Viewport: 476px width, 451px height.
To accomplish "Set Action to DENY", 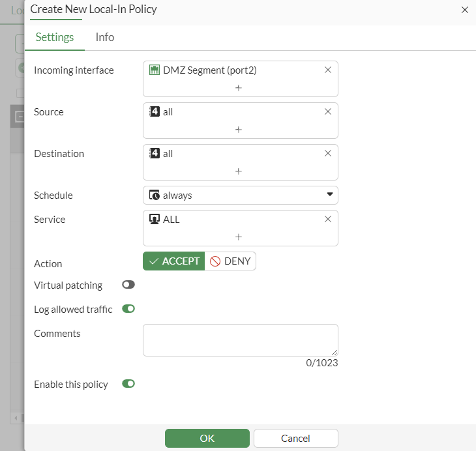I will click(x=231, y=261).
